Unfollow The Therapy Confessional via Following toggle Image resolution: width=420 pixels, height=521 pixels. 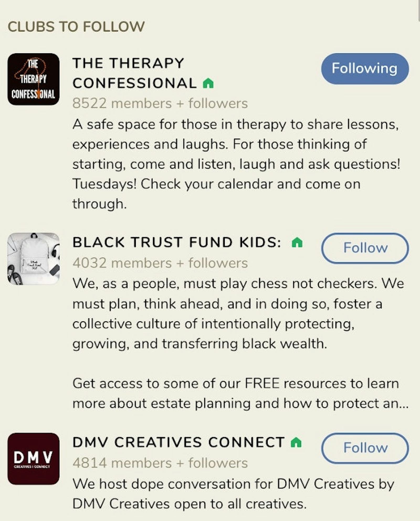point(364,69)
